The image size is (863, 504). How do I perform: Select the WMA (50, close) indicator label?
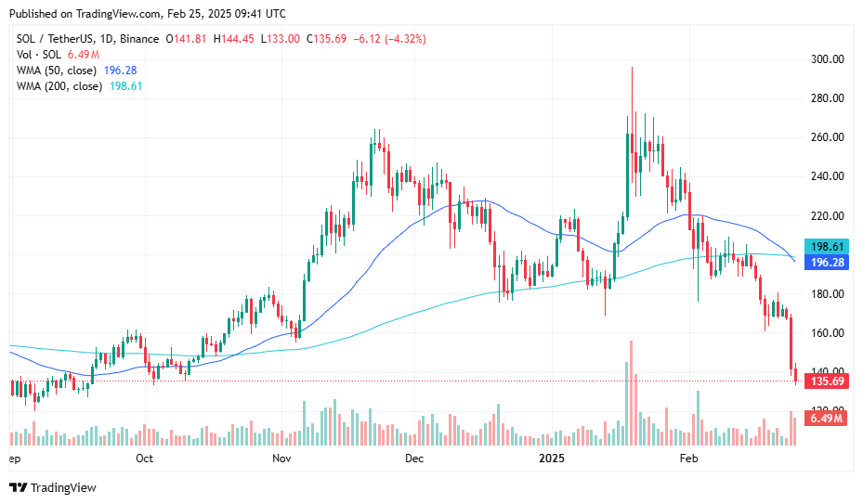pyautogui.click(x=56, y=71)
